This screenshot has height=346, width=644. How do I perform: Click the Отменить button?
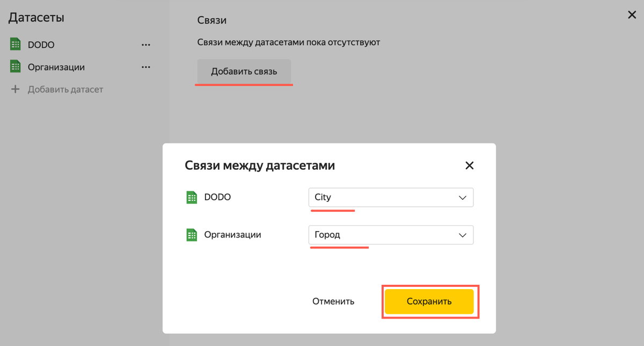point(333,301)
